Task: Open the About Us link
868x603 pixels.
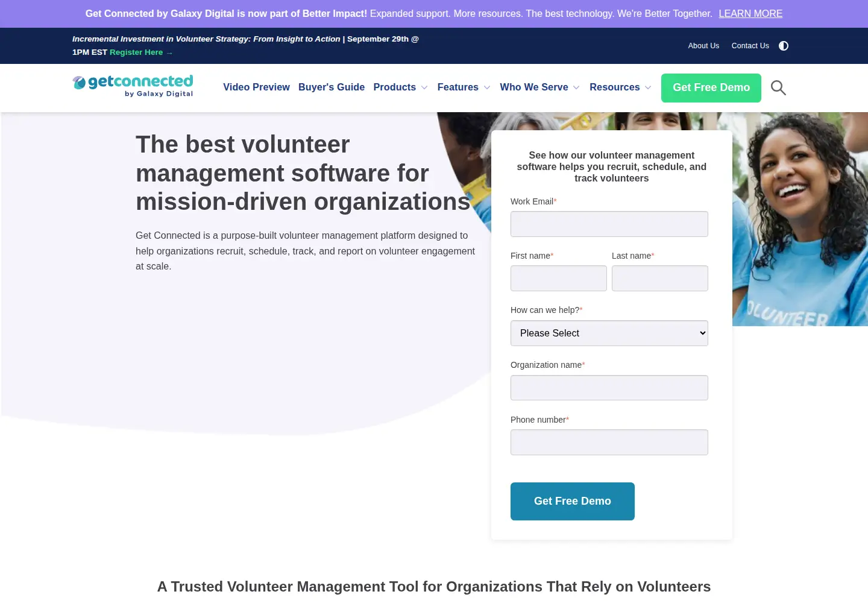Action: [x=703, y=46]
